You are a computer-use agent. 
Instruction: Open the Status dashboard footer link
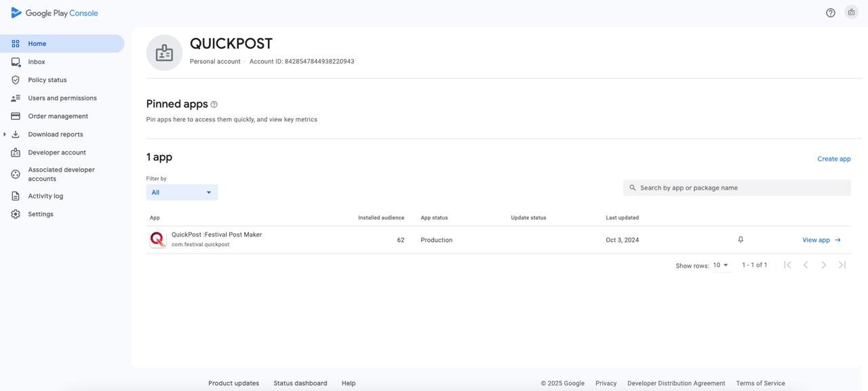[300, 383]
